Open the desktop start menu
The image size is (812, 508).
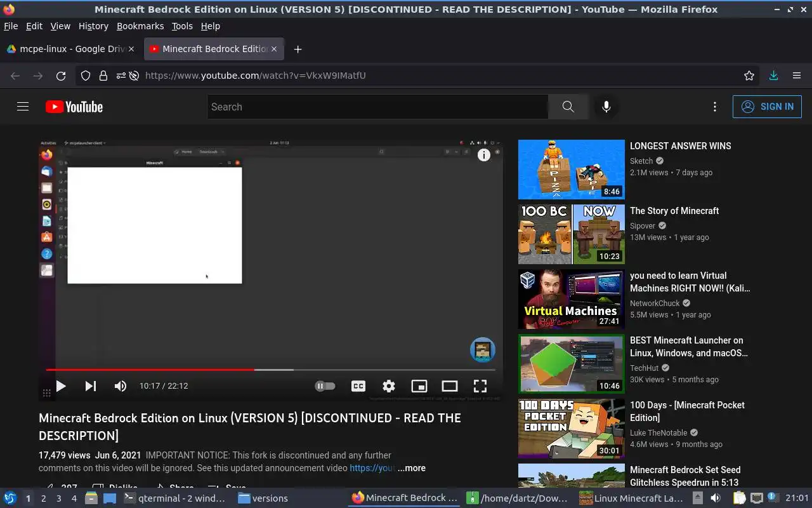10,498
